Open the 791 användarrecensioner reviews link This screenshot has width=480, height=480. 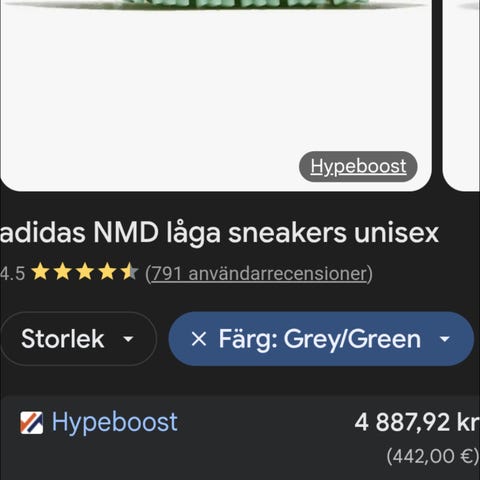coord(259,274)
